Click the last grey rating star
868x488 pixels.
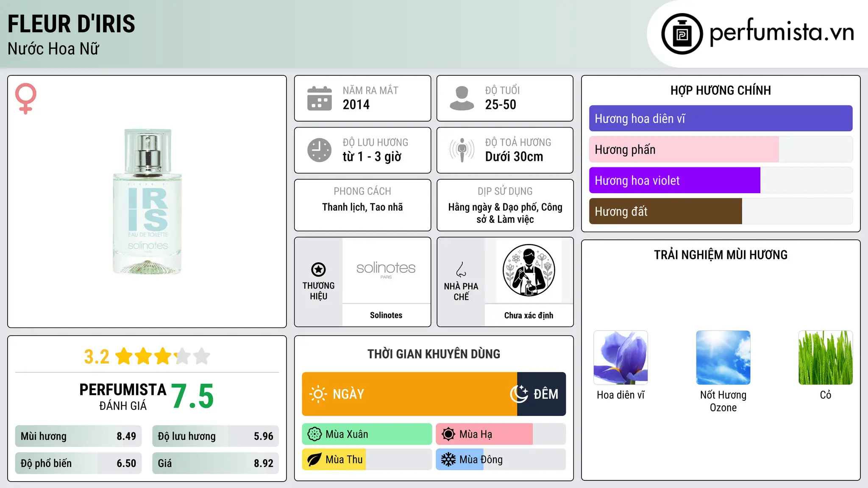[x=202, y=356]
